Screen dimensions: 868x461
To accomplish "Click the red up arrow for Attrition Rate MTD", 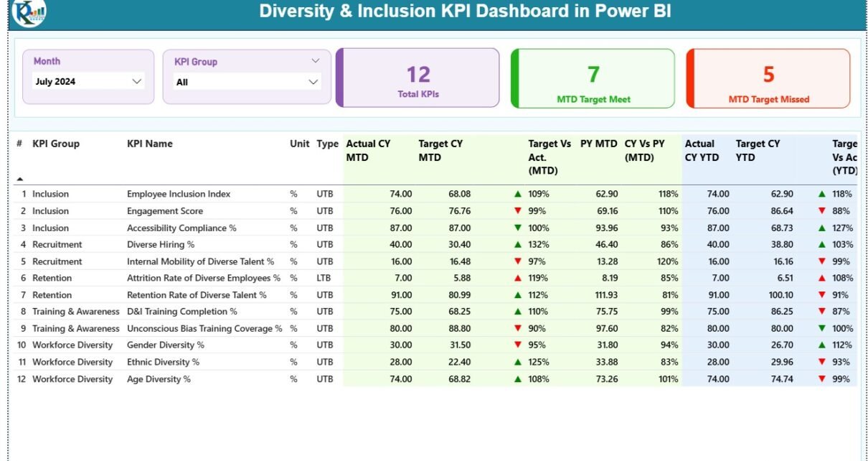I will 517,278.
